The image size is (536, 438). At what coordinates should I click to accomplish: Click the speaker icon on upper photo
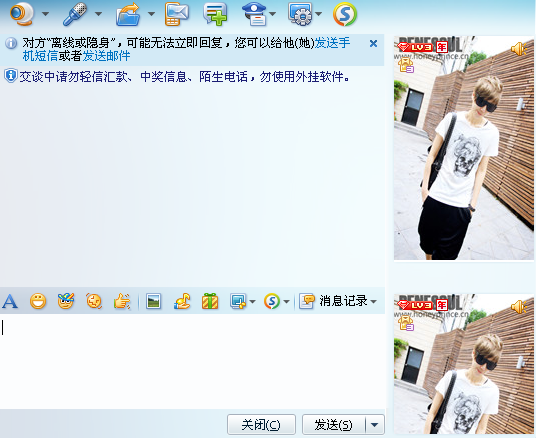[x=519, y=49]
